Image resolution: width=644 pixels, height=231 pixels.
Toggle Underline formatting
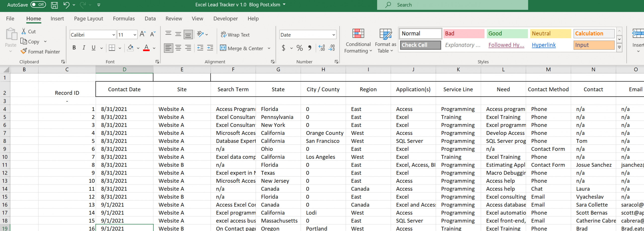tap(94, 48)
